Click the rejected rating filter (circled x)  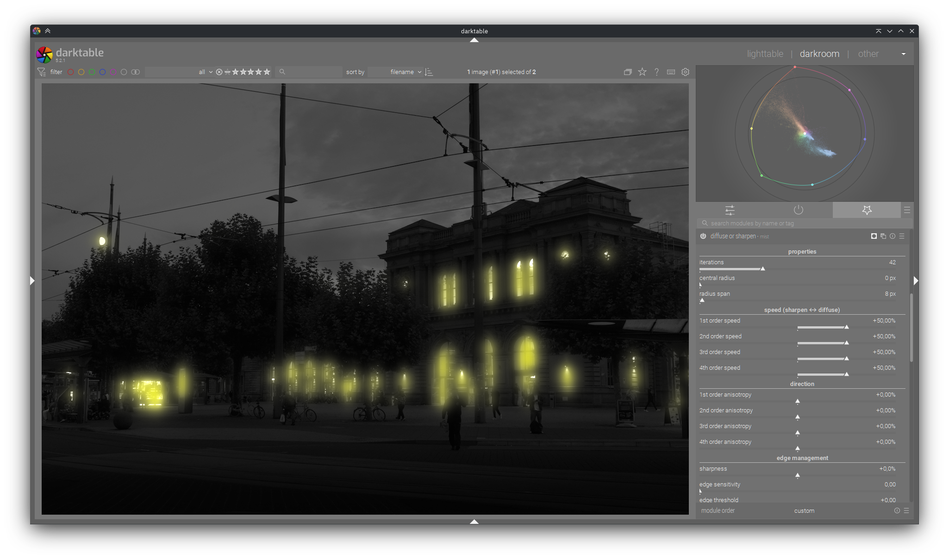(x=219, y=72)
